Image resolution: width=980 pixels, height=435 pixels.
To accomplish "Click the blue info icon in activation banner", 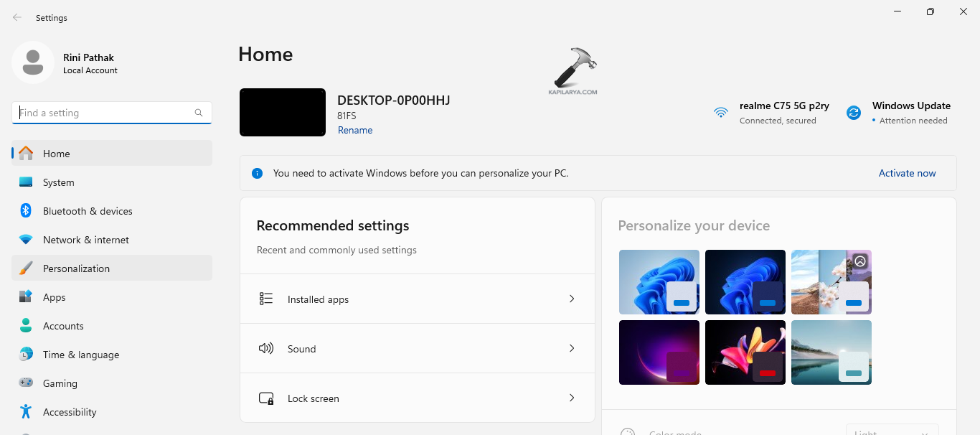I will [x=257, y=173].
